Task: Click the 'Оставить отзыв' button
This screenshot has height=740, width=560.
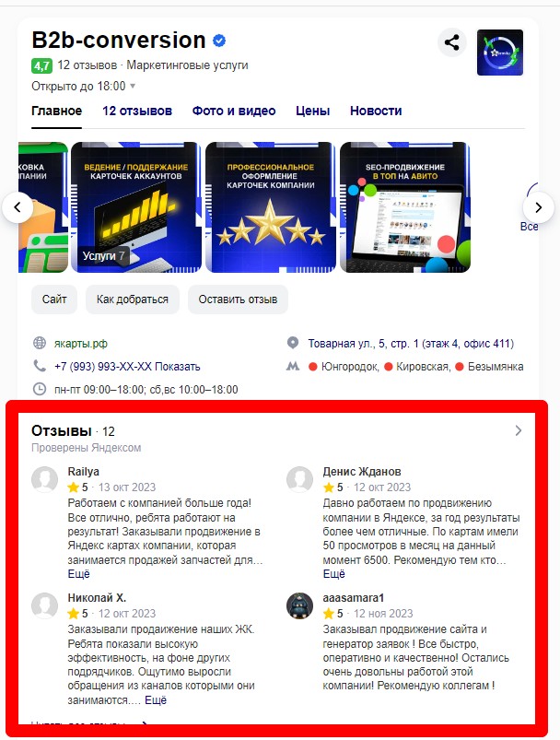Action: coord(238,300)
